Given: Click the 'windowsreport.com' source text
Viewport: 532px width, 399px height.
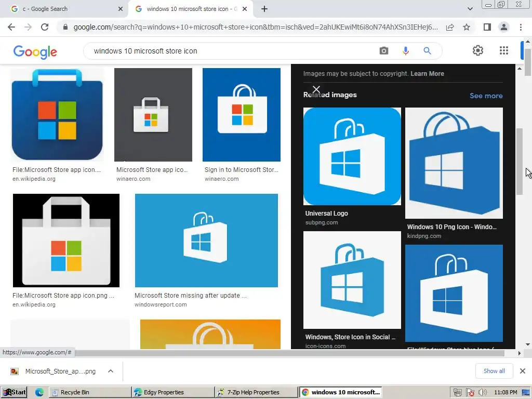Looking at the screenshot, I should tap(161, 304).
